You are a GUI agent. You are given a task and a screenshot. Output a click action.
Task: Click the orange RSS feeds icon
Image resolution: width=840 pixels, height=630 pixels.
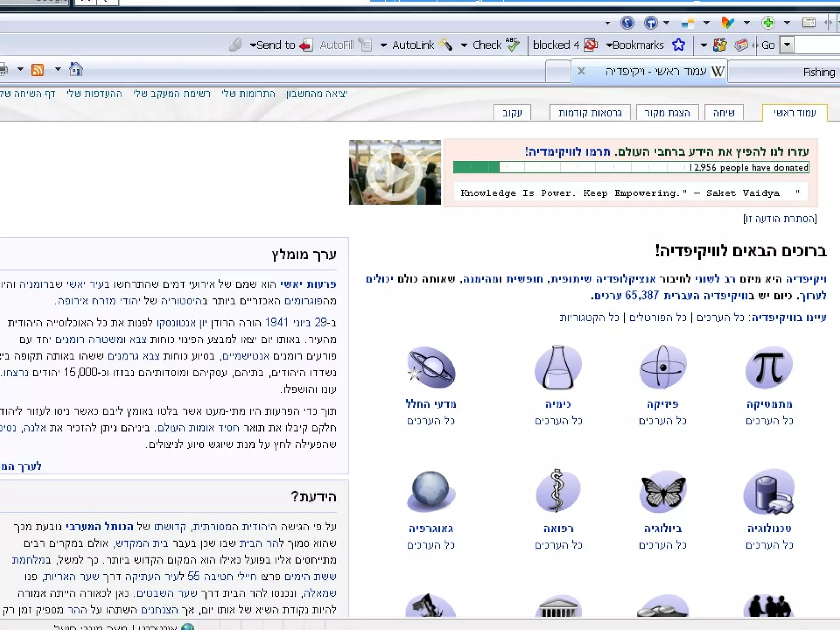pos(37,70)
